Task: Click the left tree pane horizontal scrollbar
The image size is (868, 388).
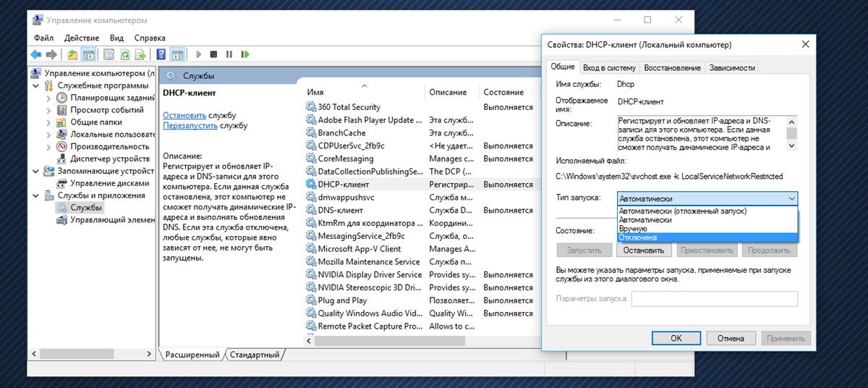Action: click(x=93, y=354)
